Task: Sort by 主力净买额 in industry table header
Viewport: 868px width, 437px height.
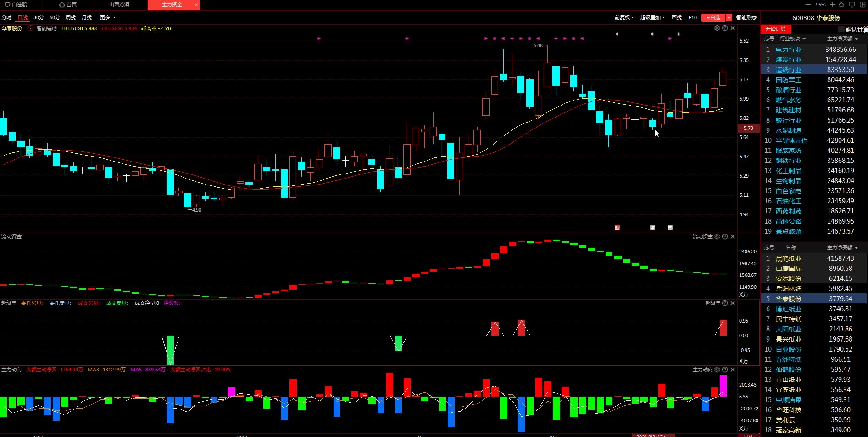Action: 842,39
